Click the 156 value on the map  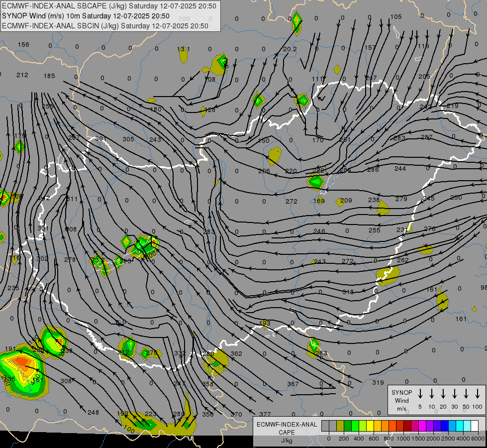tap(23, 44)
